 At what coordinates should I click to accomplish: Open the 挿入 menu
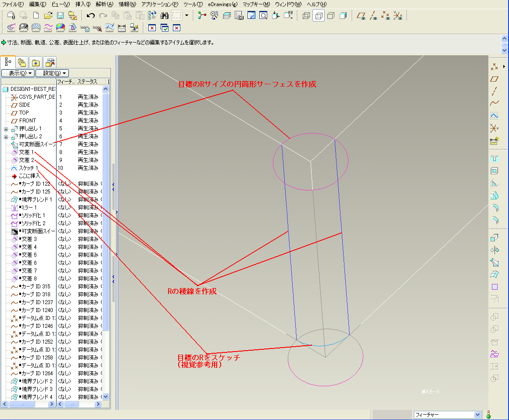[82, 4]
